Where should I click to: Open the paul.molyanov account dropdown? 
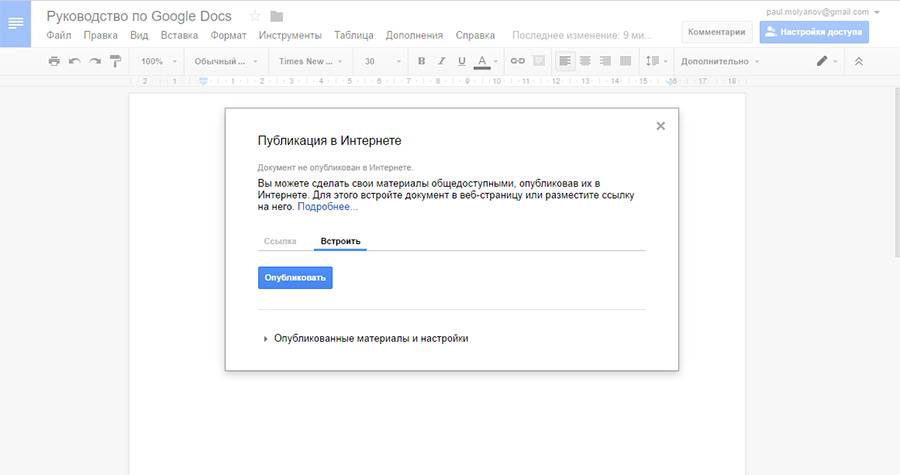823,11
